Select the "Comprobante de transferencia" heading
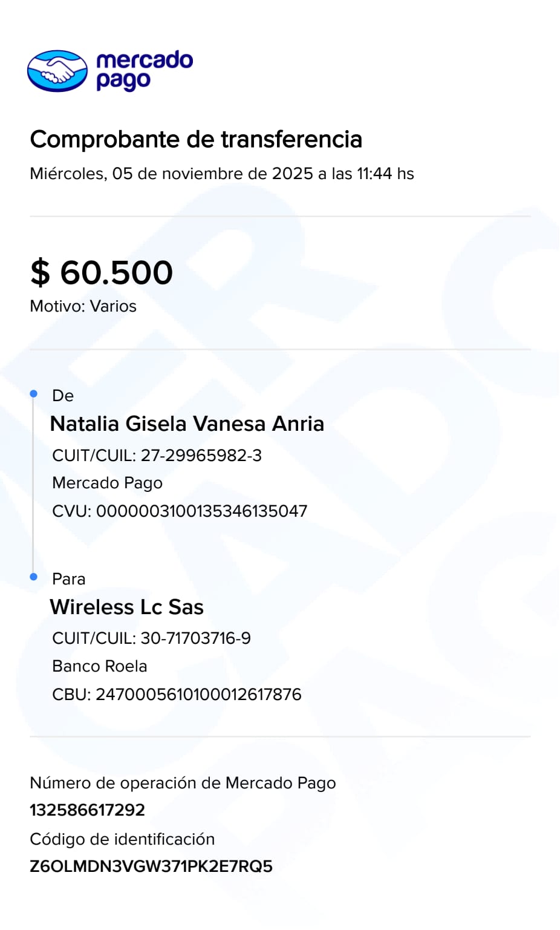 pyautogui.click(x=196, y=139)
